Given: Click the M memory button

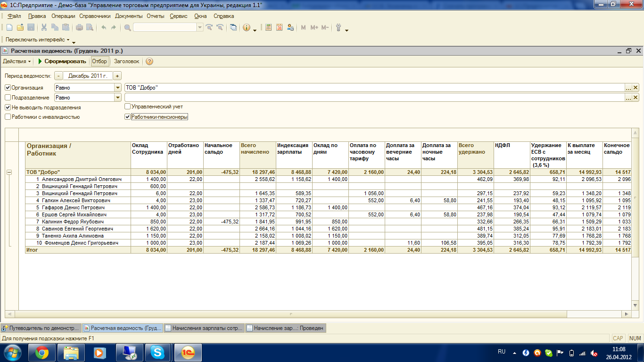Looking at the screenshot, I should [x=304, y=27].
